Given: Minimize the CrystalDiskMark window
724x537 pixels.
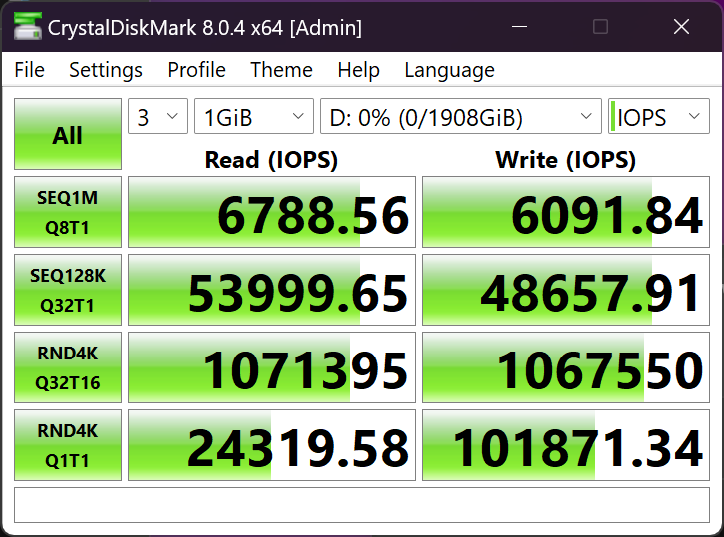Looking at the screenshot, I should [519, 27].
